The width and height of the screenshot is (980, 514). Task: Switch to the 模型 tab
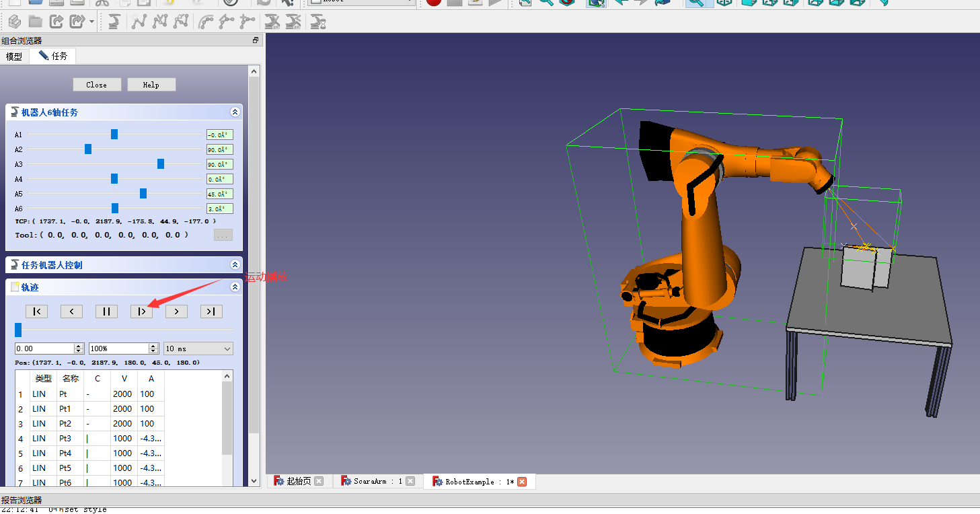pyautogui.click(x=14, y=57)
